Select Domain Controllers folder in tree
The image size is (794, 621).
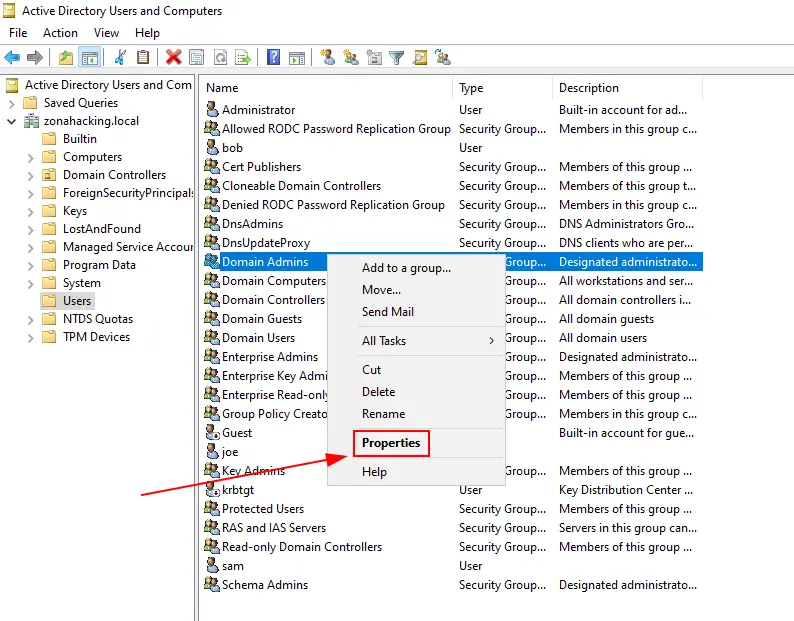(x=114, y=175)
